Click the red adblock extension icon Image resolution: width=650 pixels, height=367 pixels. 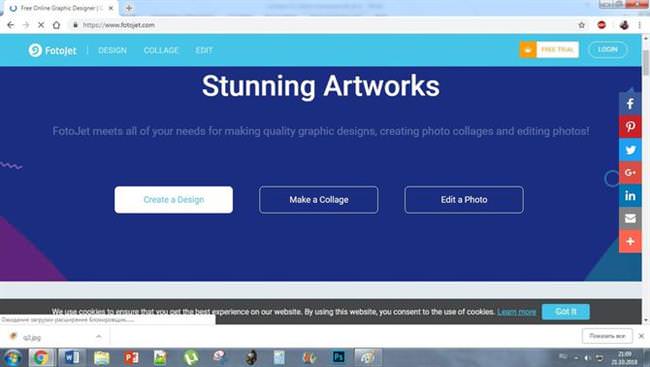click(x=601, y=25)
